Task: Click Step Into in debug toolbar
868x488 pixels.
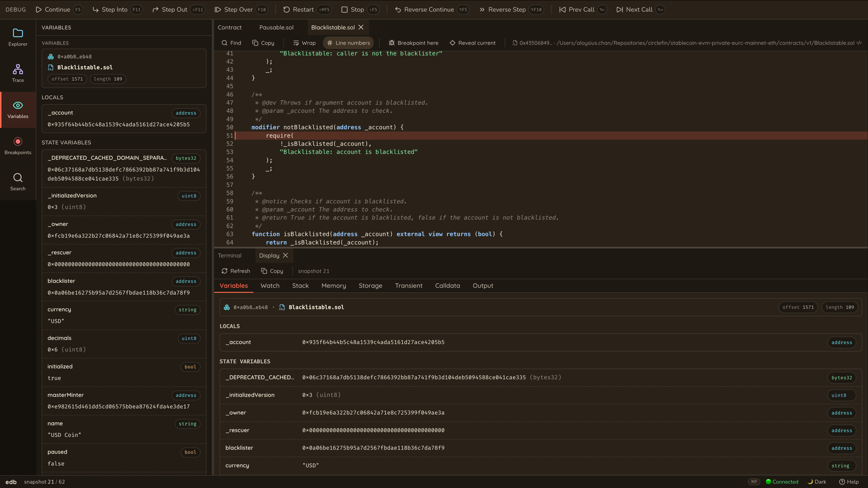Action: click(x=117, y=10)
